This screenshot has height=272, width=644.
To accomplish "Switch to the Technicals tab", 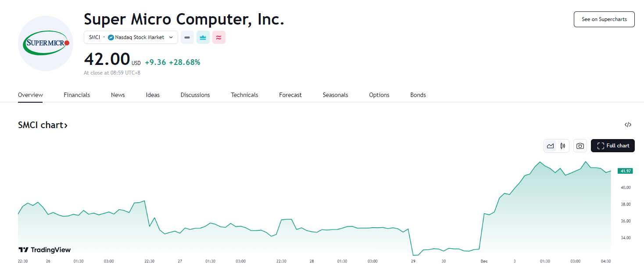I will [244, 95].
